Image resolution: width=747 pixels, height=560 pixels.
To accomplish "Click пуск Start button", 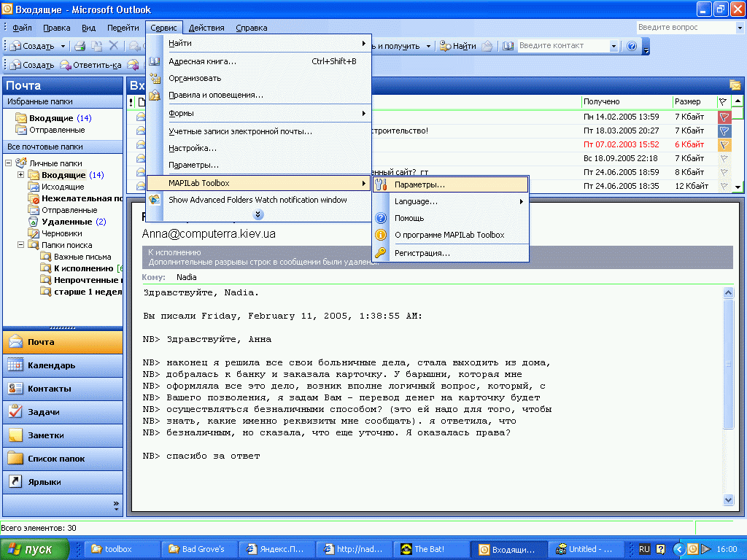I will click(35, 548).
